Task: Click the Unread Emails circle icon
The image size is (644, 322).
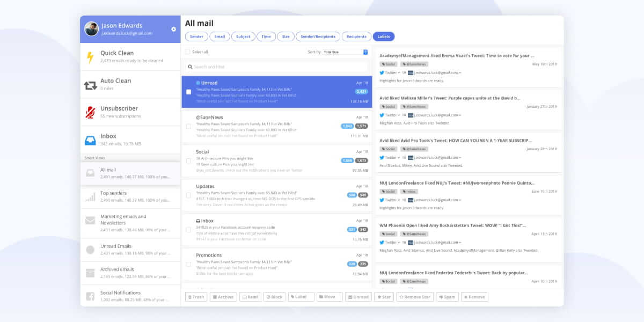Action: tap(90, 250)
